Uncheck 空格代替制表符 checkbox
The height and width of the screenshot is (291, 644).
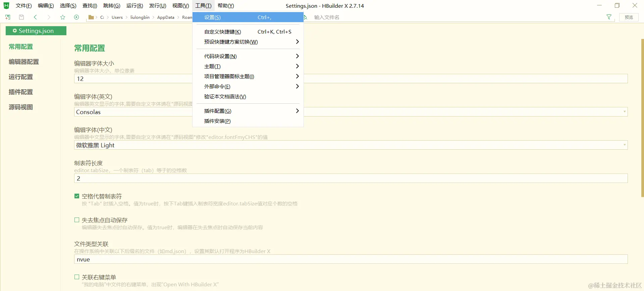click(x=77, y=196)
